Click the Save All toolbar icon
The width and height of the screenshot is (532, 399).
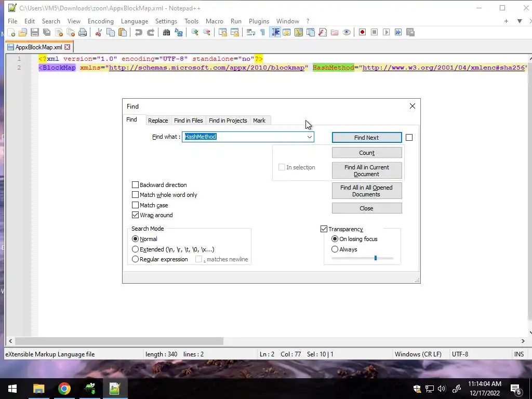pyautogui.click(x=46, y=32)
